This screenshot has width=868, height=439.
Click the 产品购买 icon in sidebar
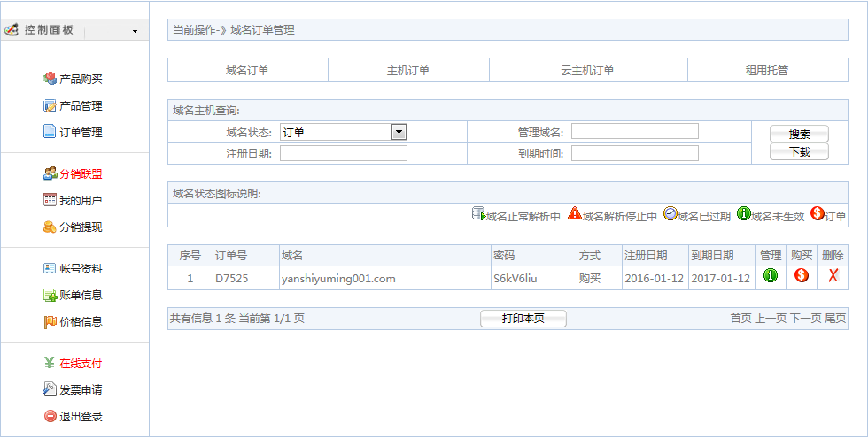click(50, 79)
